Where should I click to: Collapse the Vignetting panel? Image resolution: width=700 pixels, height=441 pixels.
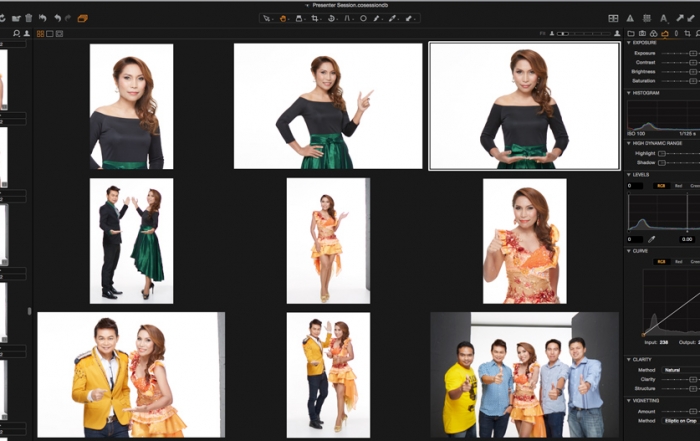click(629, 400)
